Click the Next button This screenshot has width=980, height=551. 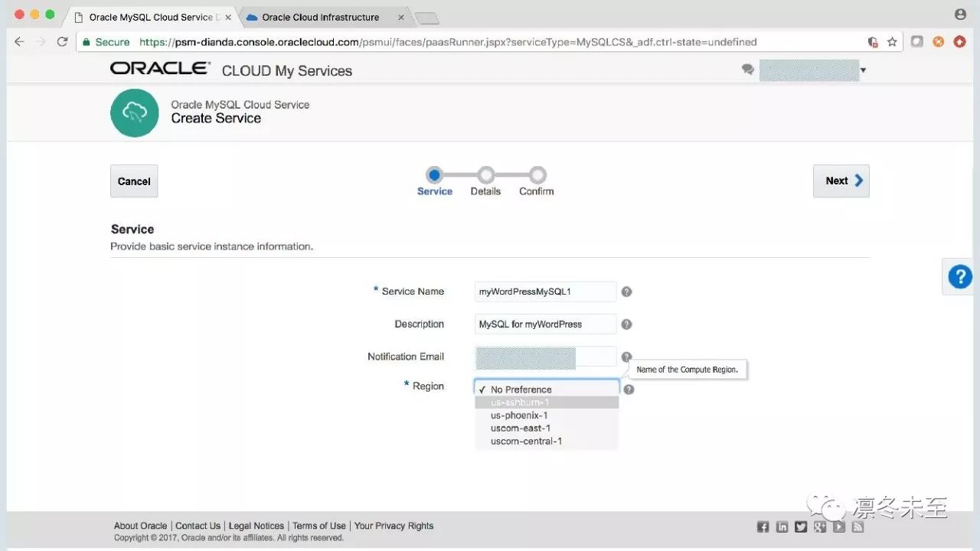click(841, 181)
